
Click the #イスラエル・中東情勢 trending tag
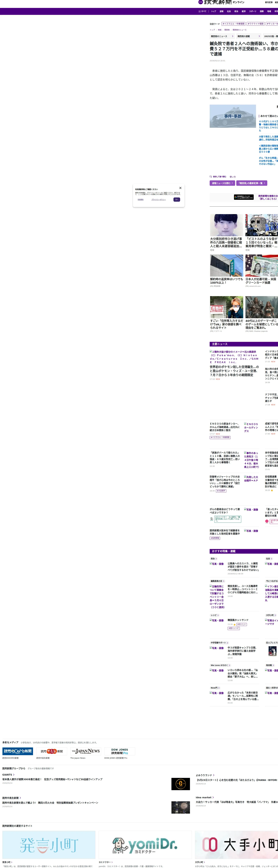233,24
